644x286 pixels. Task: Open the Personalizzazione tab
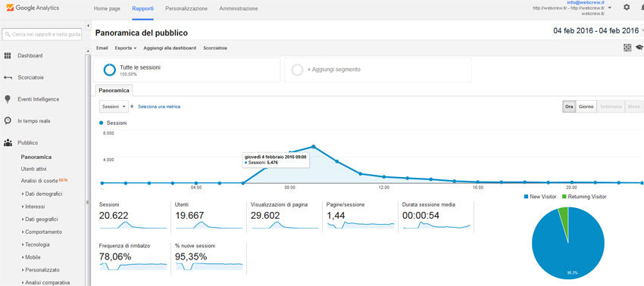(x=186, y=8)
